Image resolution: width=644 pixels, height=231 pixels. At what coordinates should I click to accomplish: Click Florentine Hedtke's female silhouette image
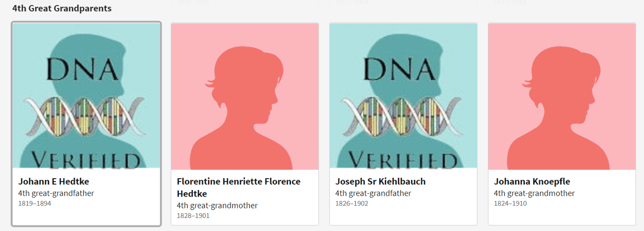[x=245, y=96]
